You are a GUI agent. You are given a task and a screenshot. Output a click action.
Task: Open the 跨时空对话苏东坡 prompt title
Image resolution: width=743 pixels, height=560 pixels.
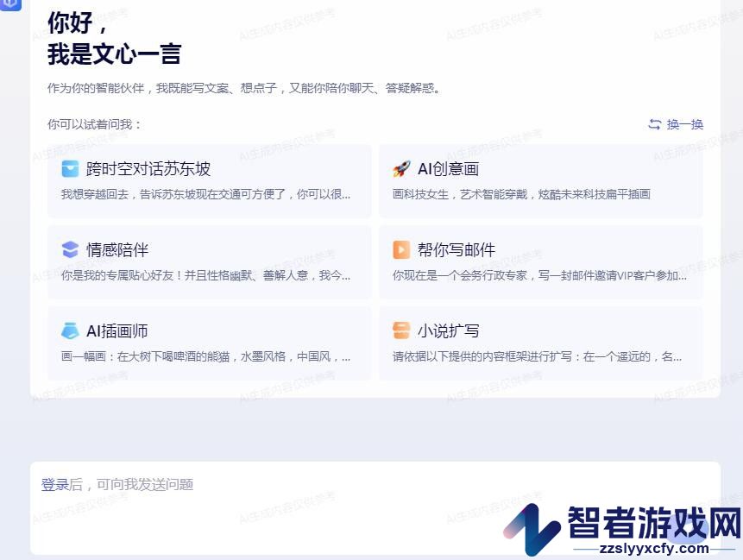click(148, 168)
